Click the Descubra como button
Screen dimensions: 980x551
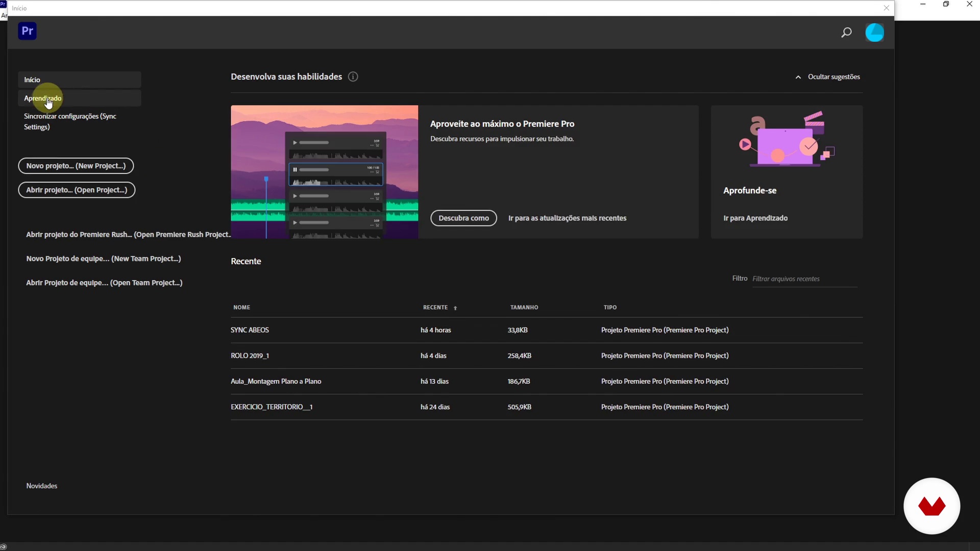click(463, 218)
